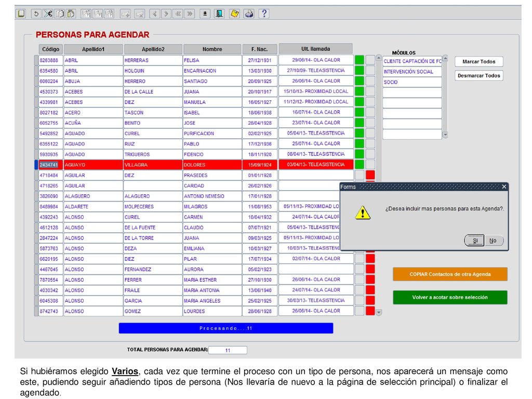The image size is (532, 399).
Task: Toggle the green box on ENCARNACION row
Action: pyautogui.click(x=360, y=70)
